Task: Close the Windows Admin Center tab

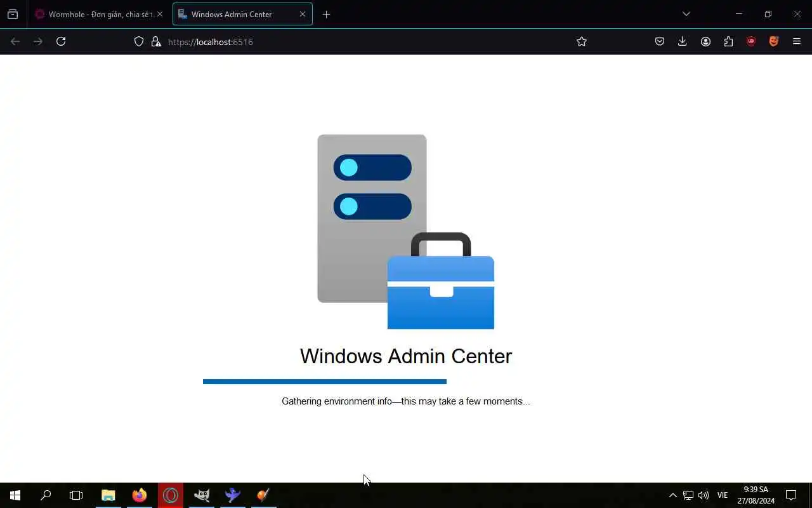Action: pyautogui.click(x=303, y=14)
